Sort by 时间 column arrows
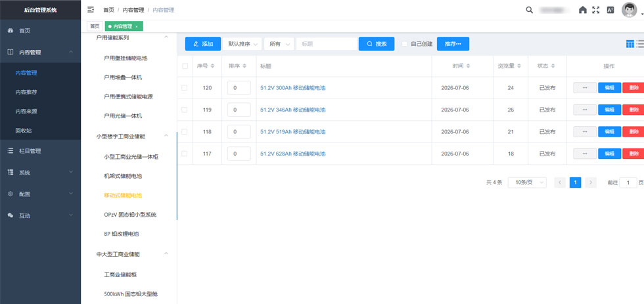 (x=468, y=66)
